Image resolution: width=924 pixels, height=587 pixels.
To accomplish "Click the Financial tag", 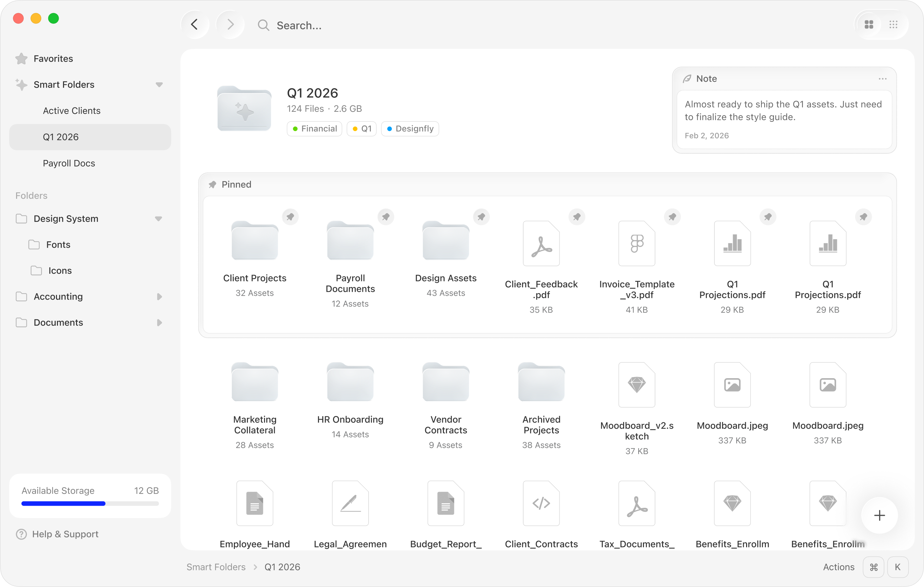I will (x=314, y=129).
